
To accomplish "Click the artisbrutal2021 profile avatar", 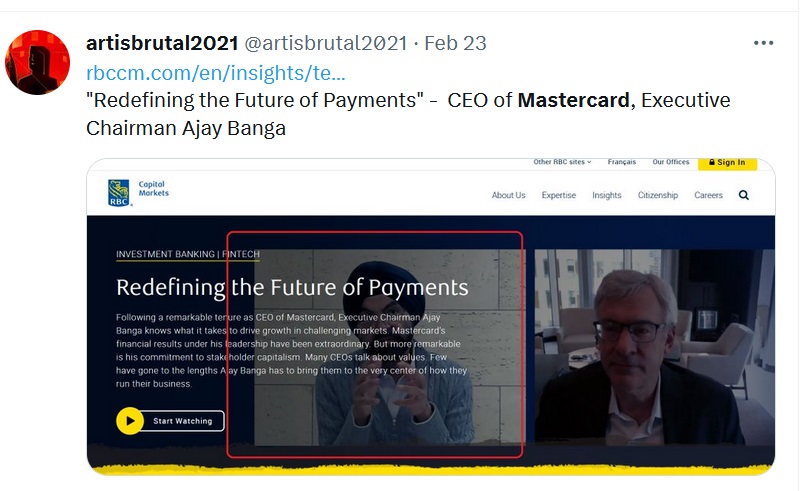I will point(37,62).
